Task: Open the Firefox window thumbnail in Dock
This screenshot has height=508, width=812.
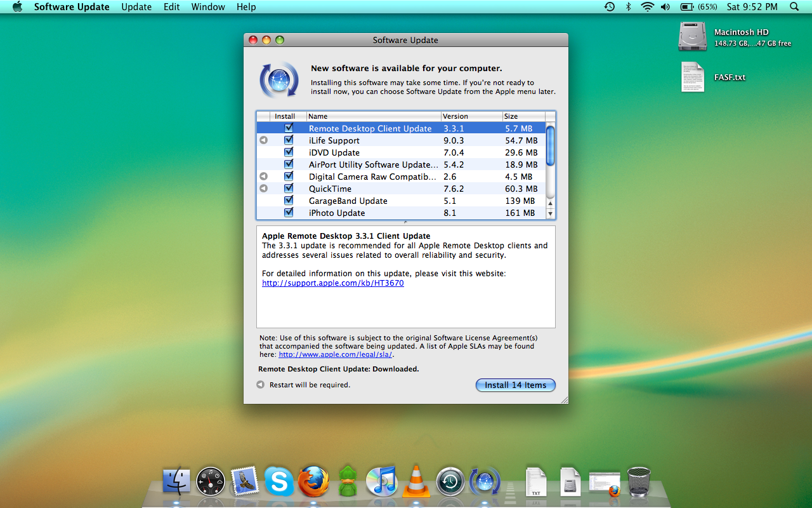Action: [x=605, y=483]
